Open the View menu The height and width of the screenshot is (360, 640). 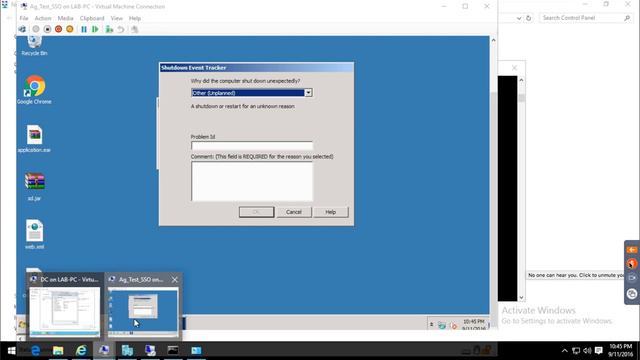[x=116, y=18]
